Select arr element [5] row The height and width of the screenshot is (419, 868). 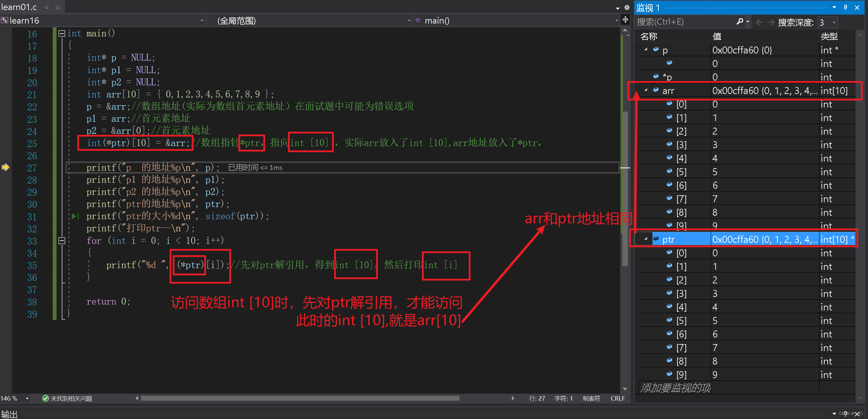[x=747, y=172]
